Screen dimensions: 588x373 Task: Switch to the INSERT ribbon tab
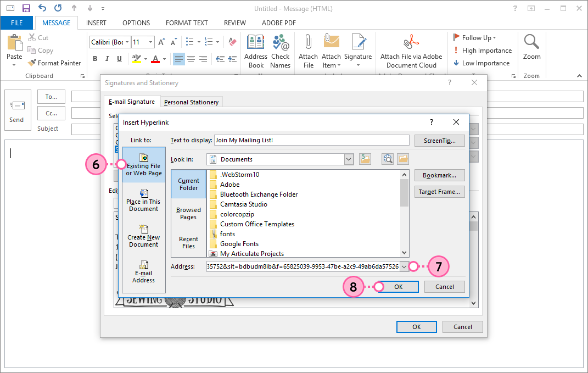[x=96, y=23]
